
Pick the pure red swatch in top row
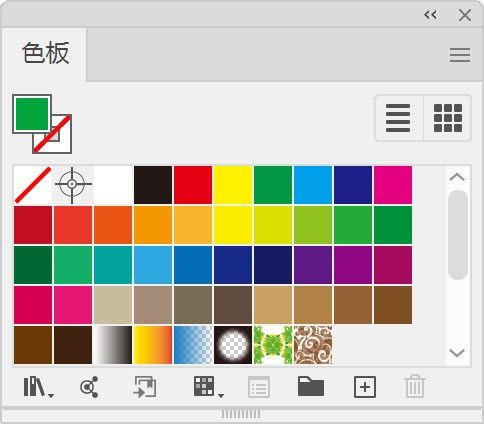[193, 185]
